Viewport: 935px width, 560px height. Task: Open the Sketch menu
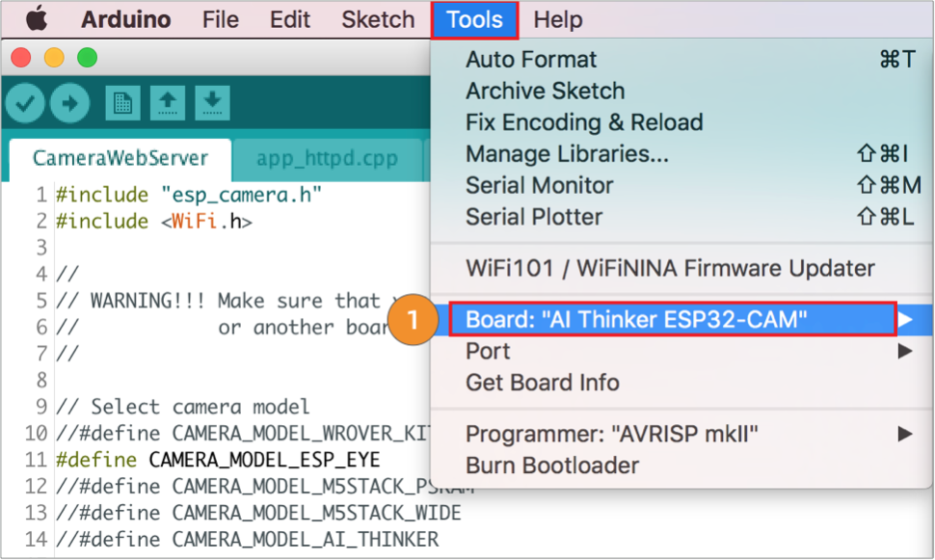(x=378, y=20)
